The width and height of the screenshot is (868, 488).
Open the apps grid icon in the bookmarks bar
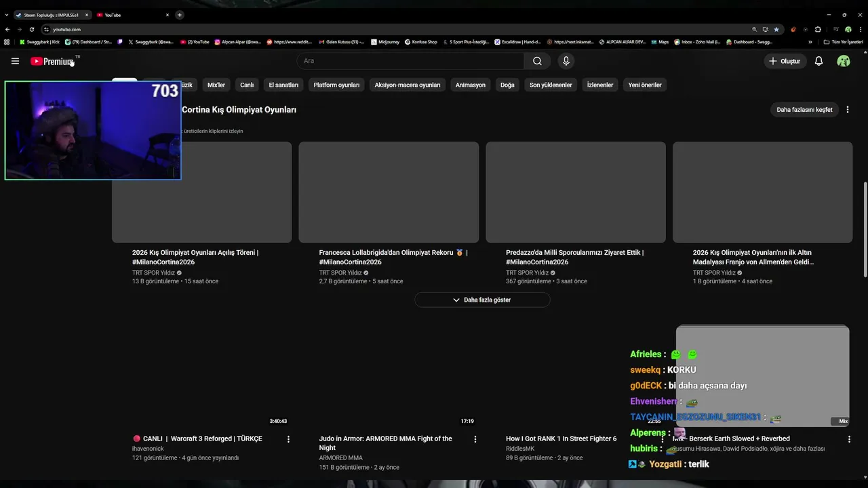(x=7, y=42)
